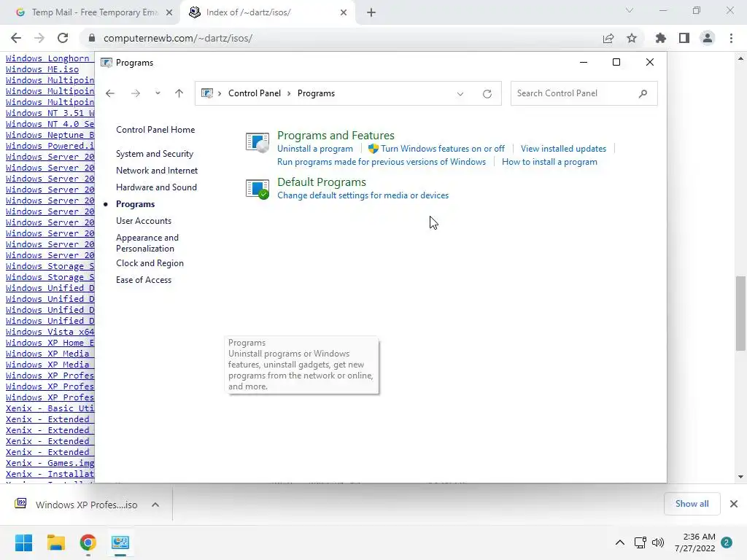
Task: Click View installed updates link
Action: click(563, 149)
